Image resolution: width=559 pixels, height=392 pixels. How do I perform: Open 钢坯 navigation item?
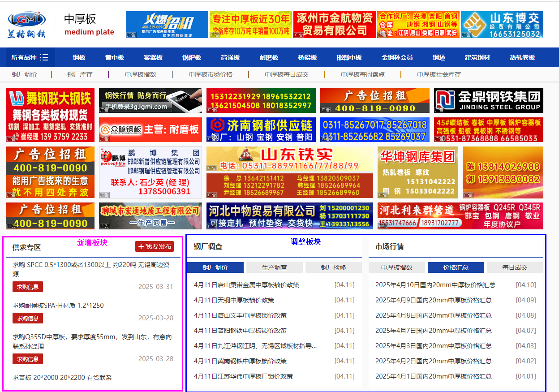click(x=439, y=57)
